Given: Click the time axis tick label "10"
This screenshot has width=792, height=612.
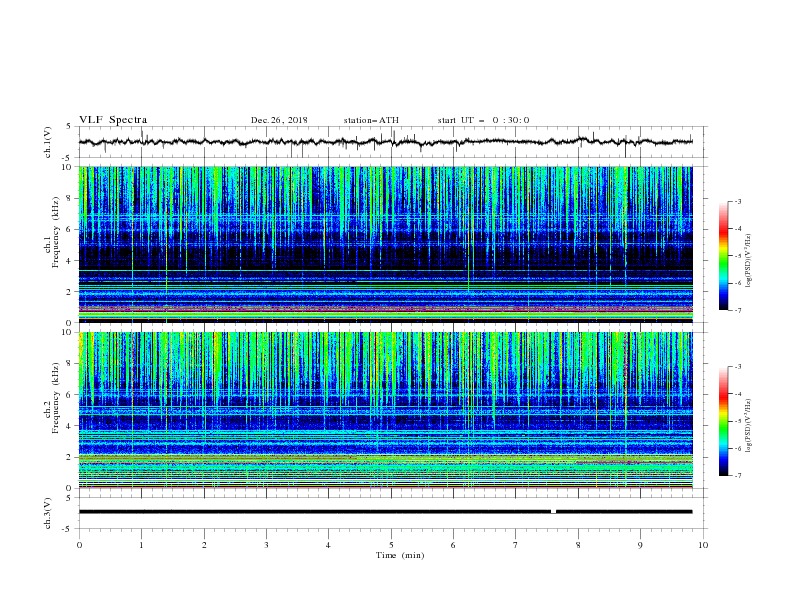Looking at the screenshot, I should tap(703, 545).
